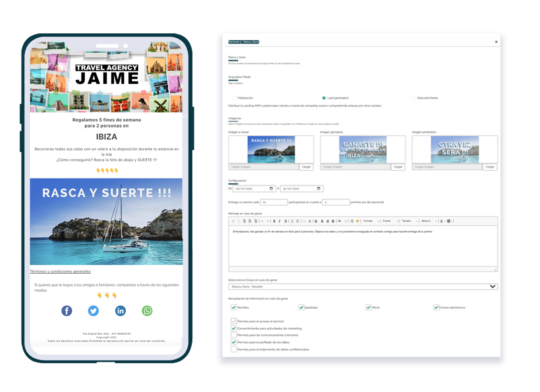Toggle Permiso para el perfilado de los datos
Image resolution: width=540 pixels, height=392 pixels.
(234, 342)
